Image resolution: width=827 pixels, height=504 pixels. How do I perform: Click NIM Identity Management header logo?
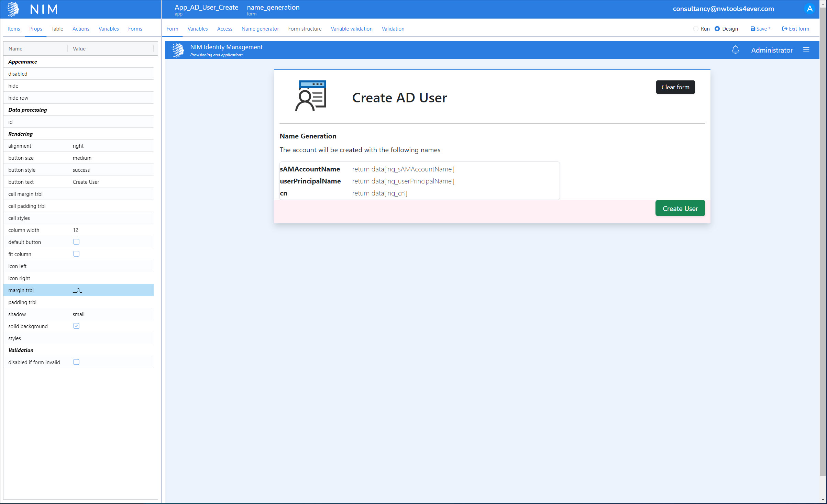click(178, 50)
